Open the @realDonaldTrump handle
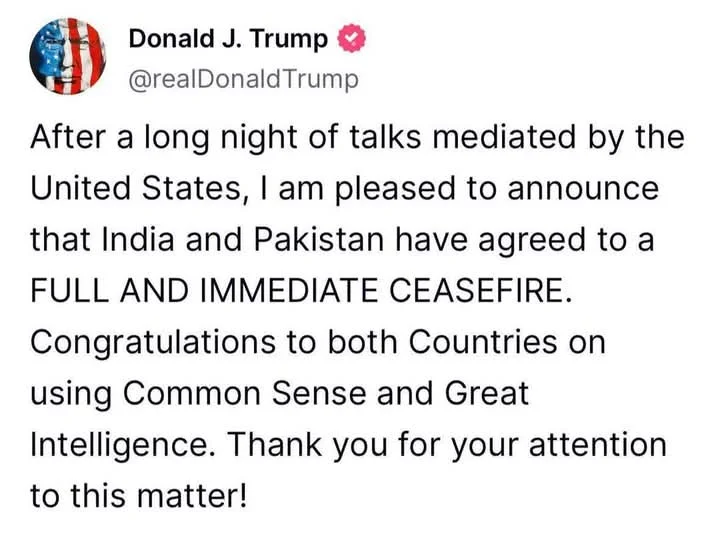 (x=243, y=78)
